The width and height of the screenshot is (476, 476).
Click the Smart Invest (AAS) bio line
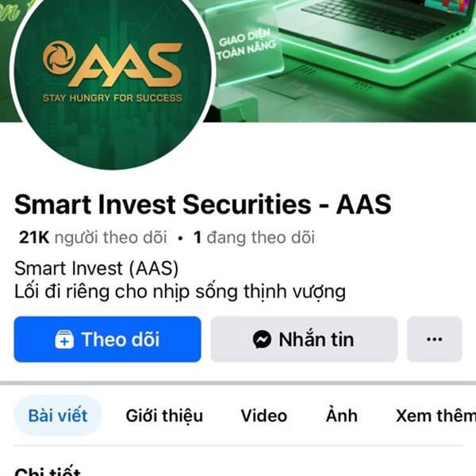(x=97, y=268)
